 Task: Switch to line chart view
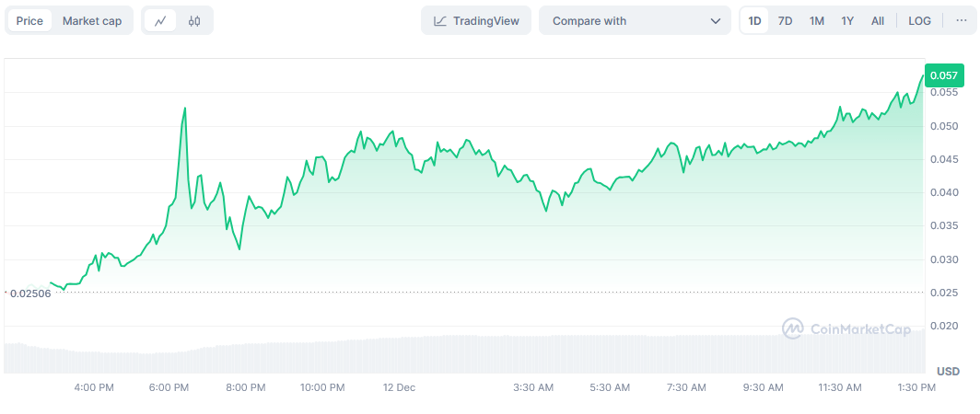pyautogui.click(x=160, y=20)
